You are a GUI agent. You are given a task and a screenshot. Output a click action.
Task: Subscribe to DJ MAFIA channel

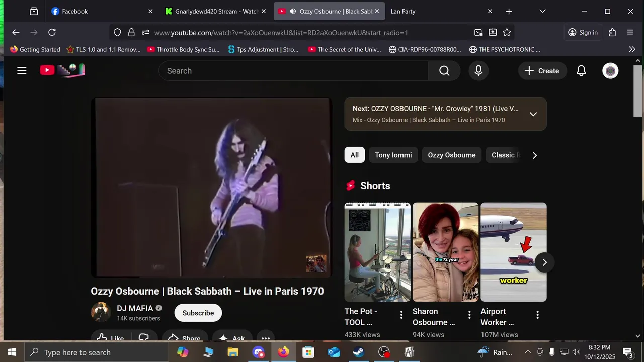pyautogui.click(x=198, y=313)
